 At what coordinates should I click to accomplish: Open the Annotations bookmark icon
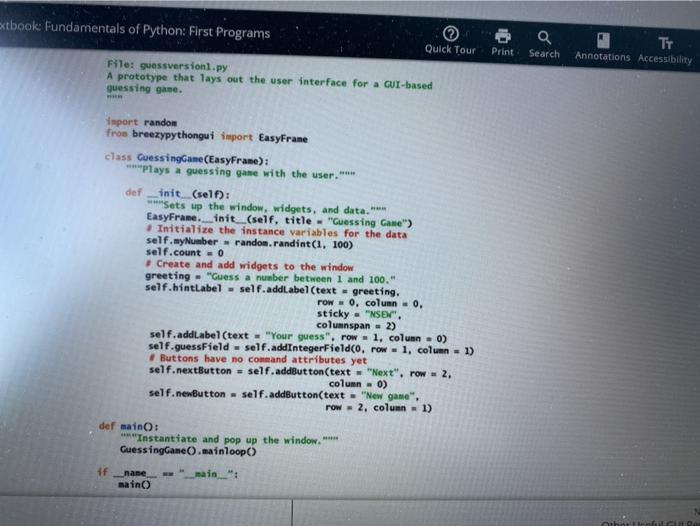tap(603, 41)
